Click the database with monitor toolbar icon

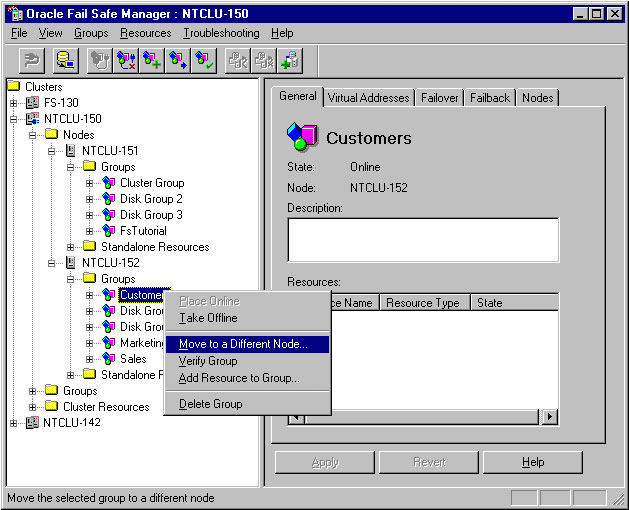point(66,61)
